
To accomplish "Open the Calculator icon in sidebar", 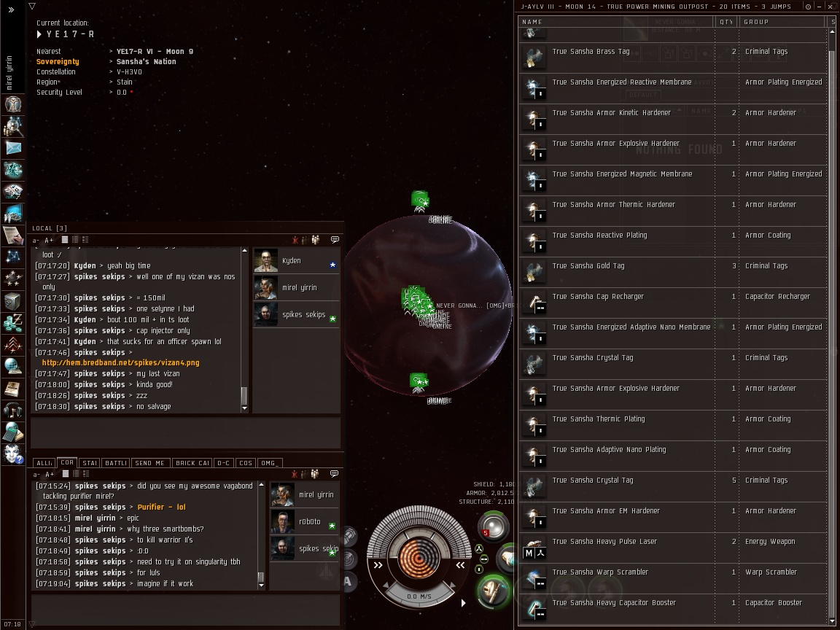I will coord(13,432).
